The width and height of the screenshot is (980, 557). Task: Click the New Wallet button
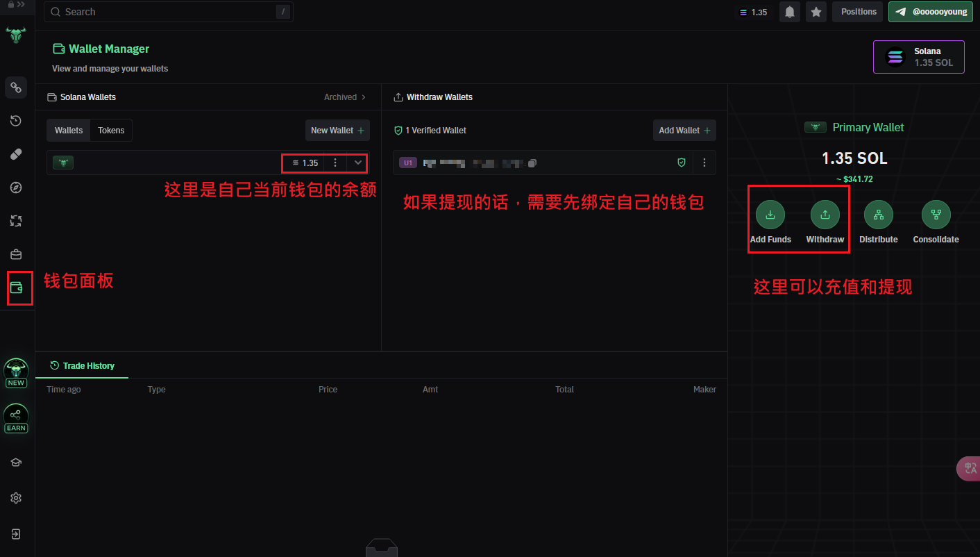point(337,131)
